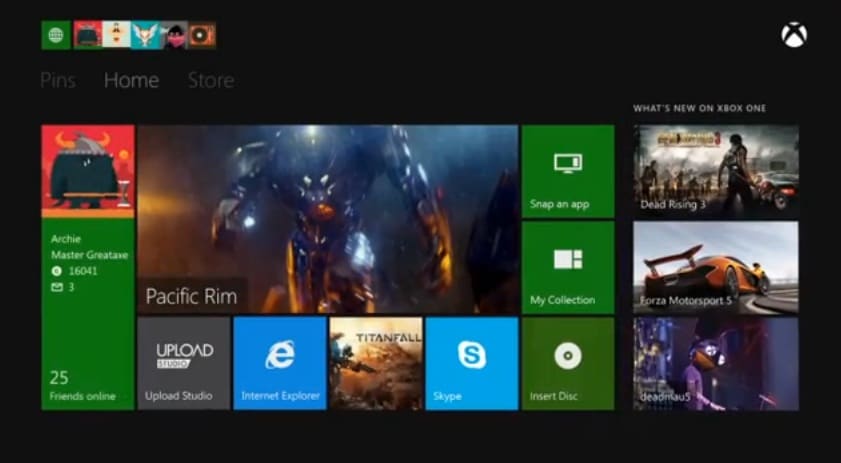This screenshot has height=463, width=841.
Task: Switch to the Pins tab
Action: 58,80
